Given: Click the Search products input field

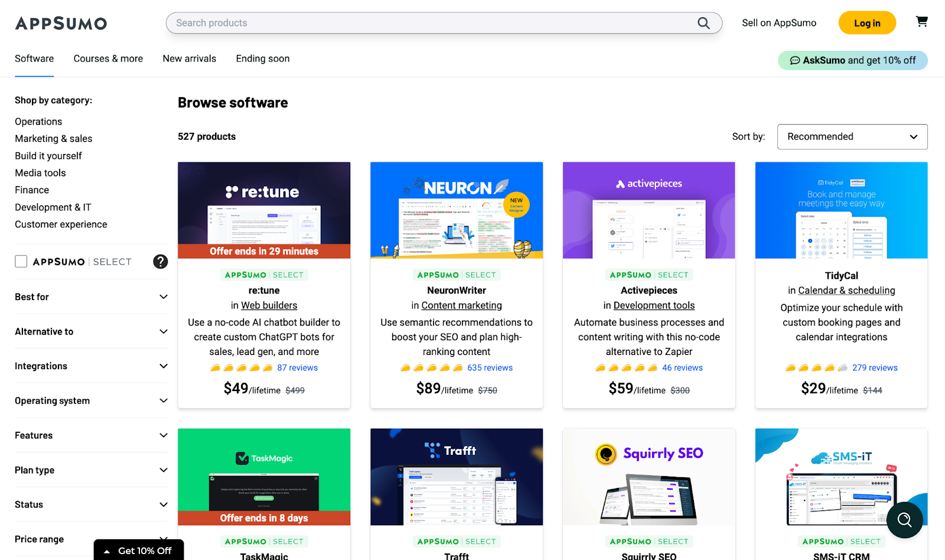Looking at the screenshot, I should (434, 23).
